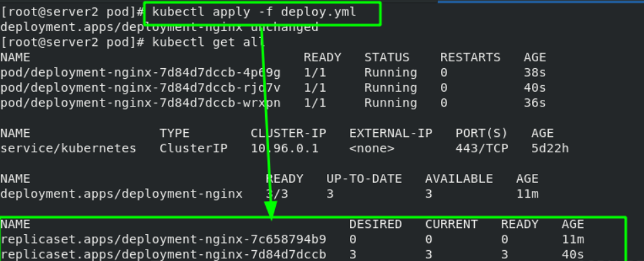Select pod name ending in rjd7v
Image resolution: width=644 pixels, height=261 pixels.
pos(140,88)
